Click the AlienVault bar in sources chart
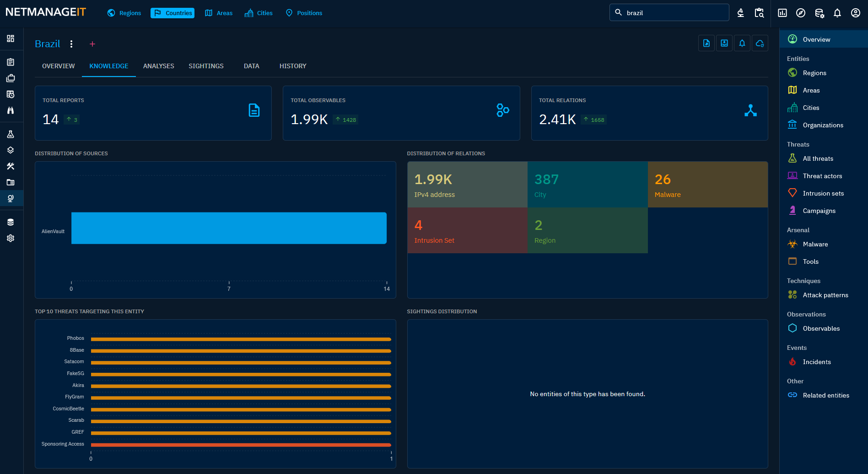Screen dimensions: 868x474 tap(229, 228)
